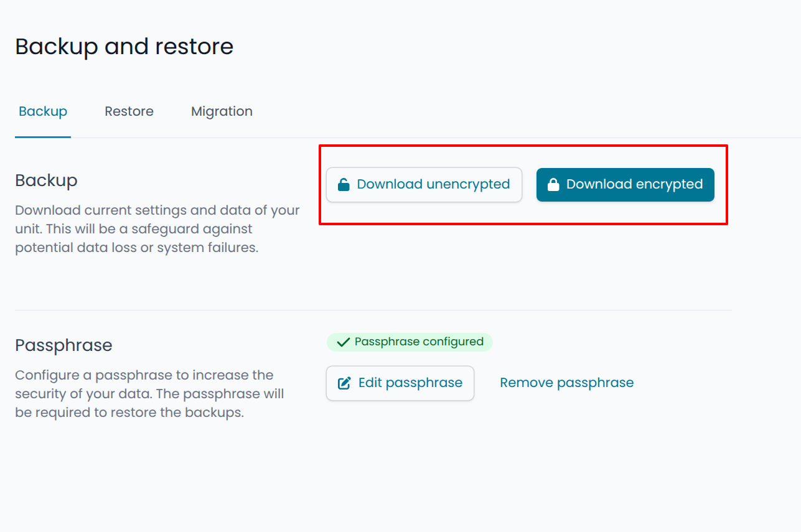Click the backup description paragraph text
Screen dimensions: 801x532
coord(157,229)
